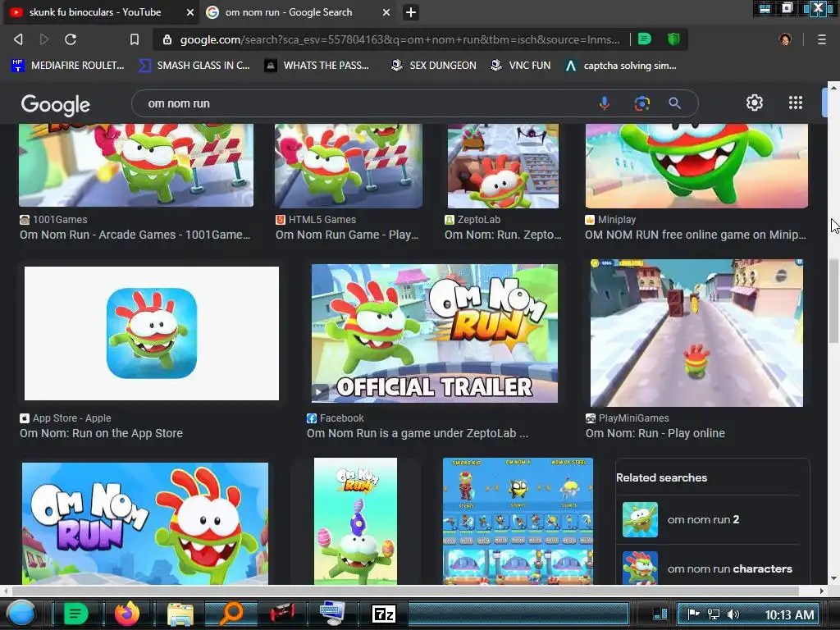Open the Google apps grid
The image size is (840, 630).
(x=796, y=103)
